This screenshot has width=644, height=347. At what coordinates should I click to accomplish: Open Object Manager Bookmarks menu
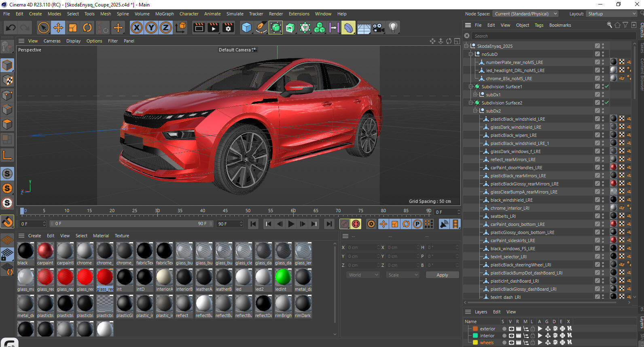(x=560, y=25)
